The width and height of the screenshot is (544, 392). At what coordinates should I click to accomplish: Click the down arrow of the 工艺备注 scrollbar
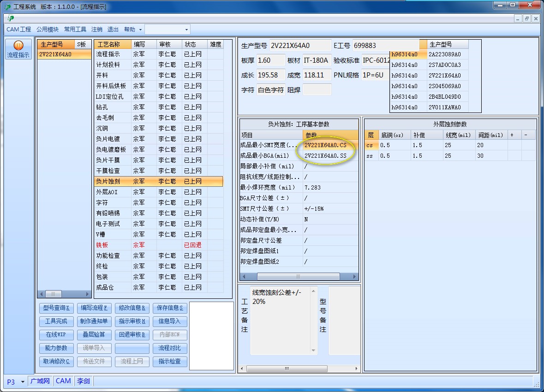pos(313,350)
